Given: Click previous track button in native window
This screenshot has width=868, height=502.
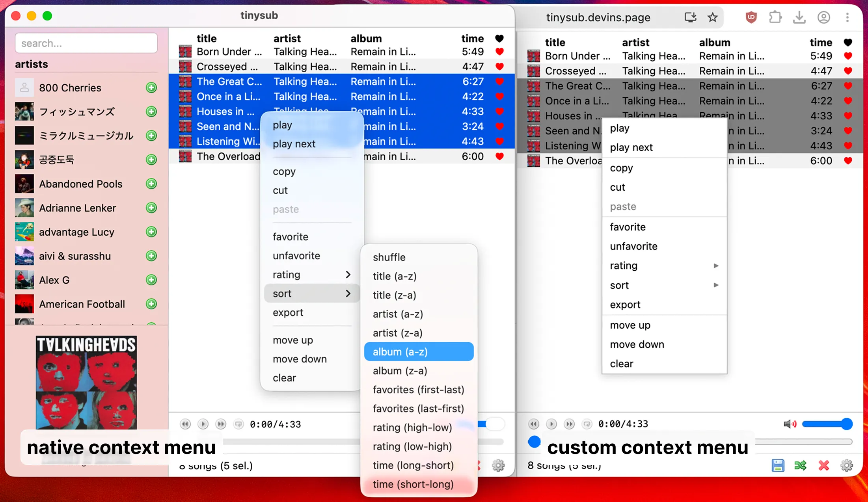Looking at the screenshot, I should [x=185, y=424].
